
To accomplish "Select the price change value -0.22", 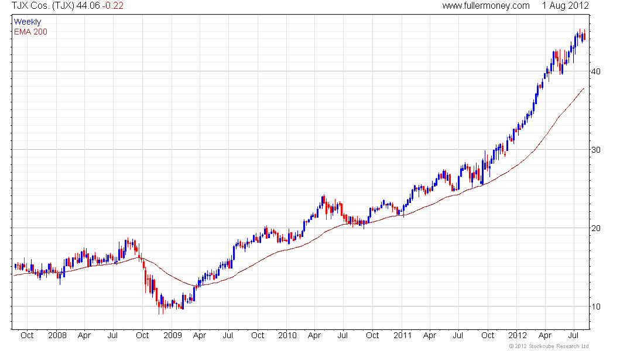I will 112,6.
